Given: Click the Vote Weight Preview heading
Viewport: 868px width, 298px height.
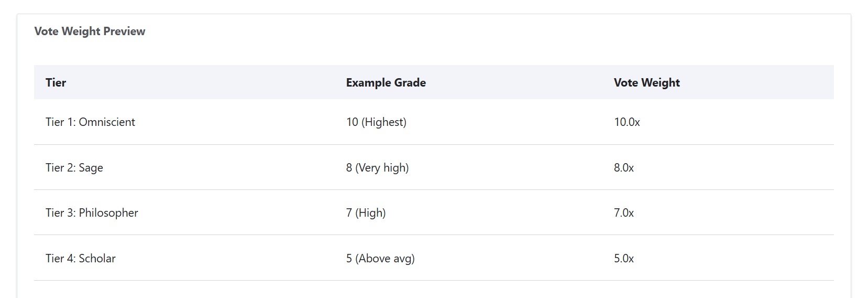Looking at the screenshot, I should (x=90, y=31).
